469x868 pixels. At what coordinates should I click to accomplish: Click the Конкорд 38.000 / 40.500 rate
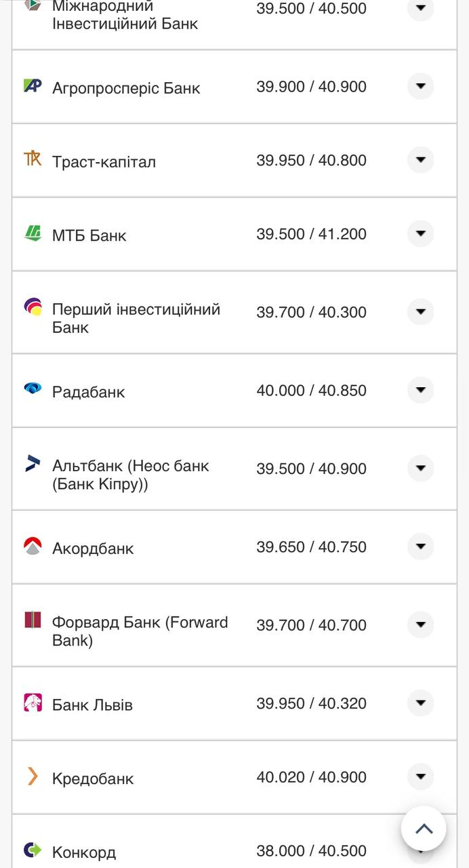[x=311, y=851]
